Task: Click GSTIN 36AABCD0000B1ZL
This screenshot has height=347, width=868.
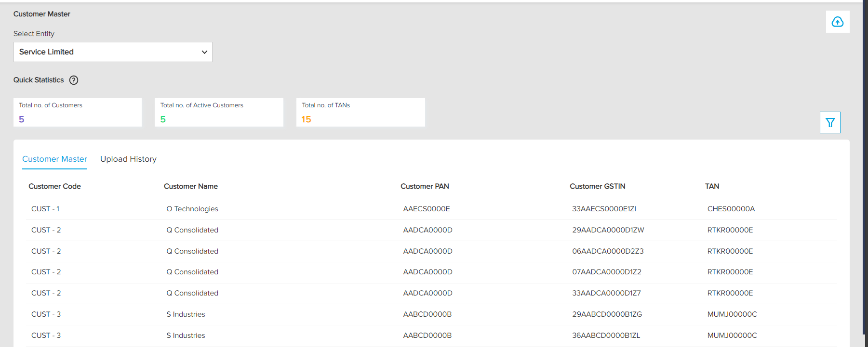Action: coord(606,335)
